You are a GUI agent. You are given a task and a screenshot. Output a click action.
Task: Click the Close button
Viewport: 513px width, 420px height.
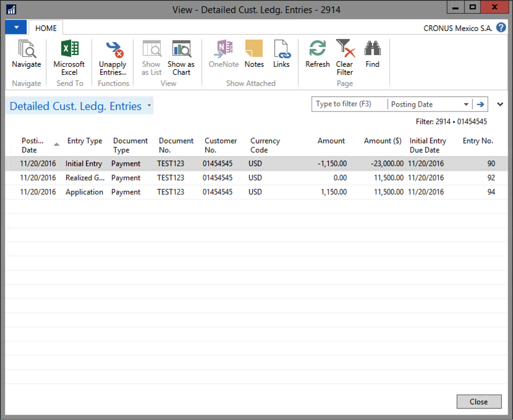click(479, 402)
